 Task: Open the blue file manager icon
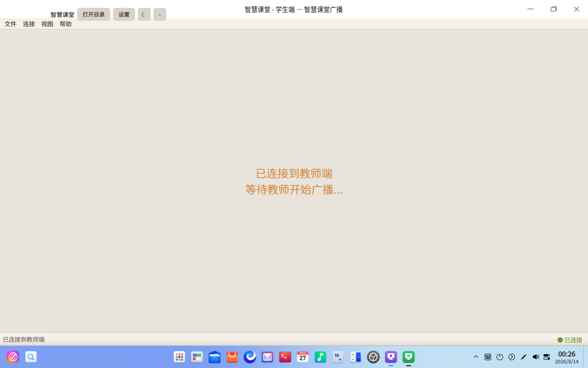215,357
